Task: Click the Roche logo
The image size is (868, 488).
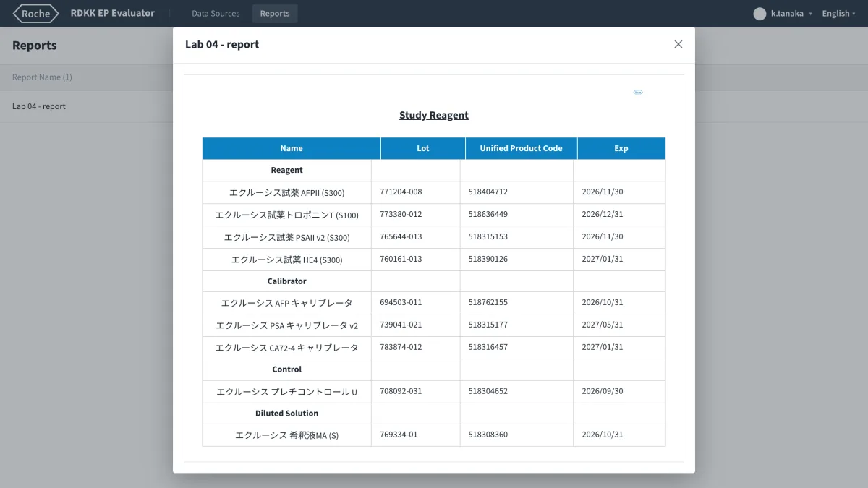Action: pos(36,13)
